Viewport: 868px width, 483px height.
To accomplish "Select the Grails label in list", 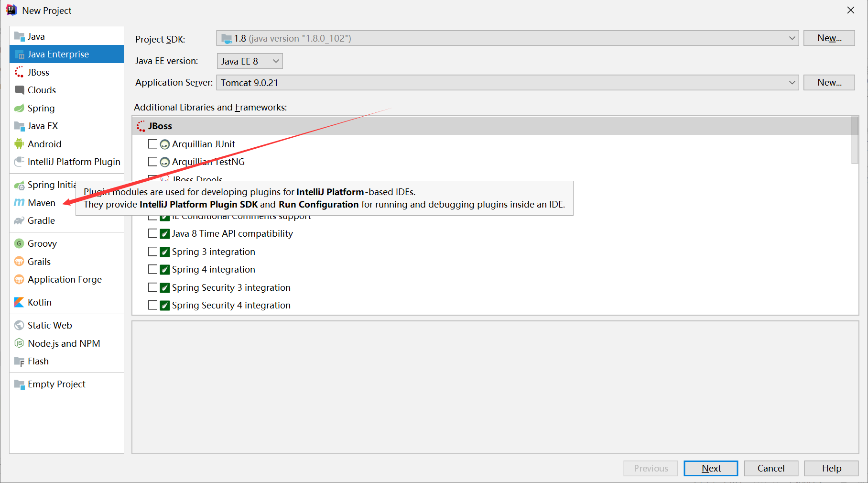I will click(39, 262).
